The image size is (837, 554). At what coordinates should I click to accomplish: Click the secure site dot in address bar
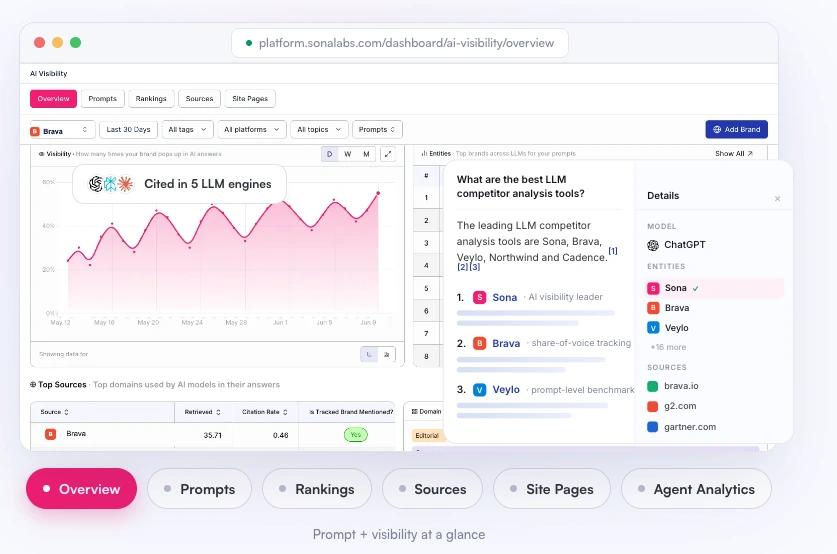(249, 43)
